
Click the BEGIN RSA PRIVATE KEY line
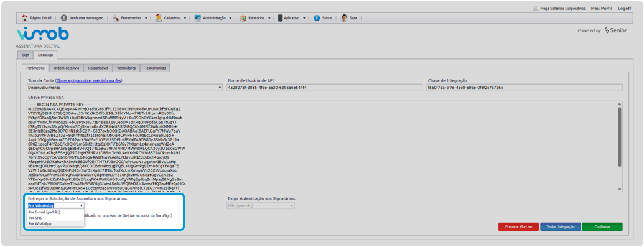(x=60, y=105)
